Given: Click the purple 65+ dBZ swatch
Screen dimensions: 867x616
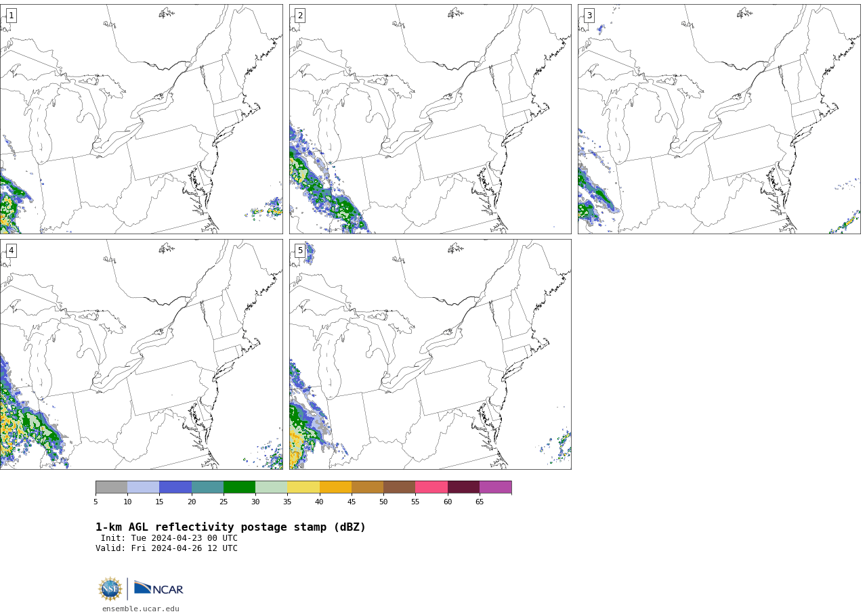Looking at the screenshot, I should (x=495, y=487).
